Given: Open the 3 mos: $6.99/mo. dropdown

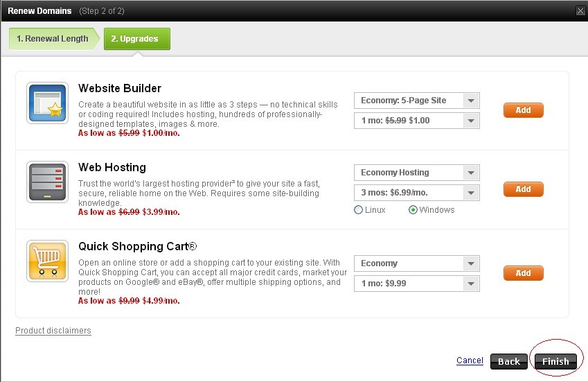Looking at the screenshot, I should [417, 193].
